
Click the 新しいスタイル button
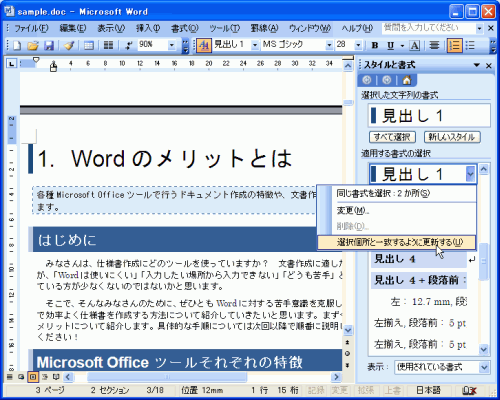pyautogui.click(x=452, y=137)
